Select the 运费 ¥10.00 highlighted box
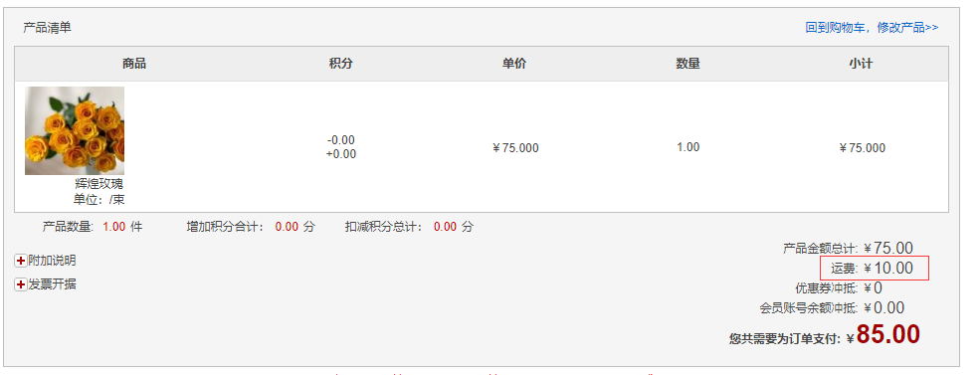 (875, 269)
